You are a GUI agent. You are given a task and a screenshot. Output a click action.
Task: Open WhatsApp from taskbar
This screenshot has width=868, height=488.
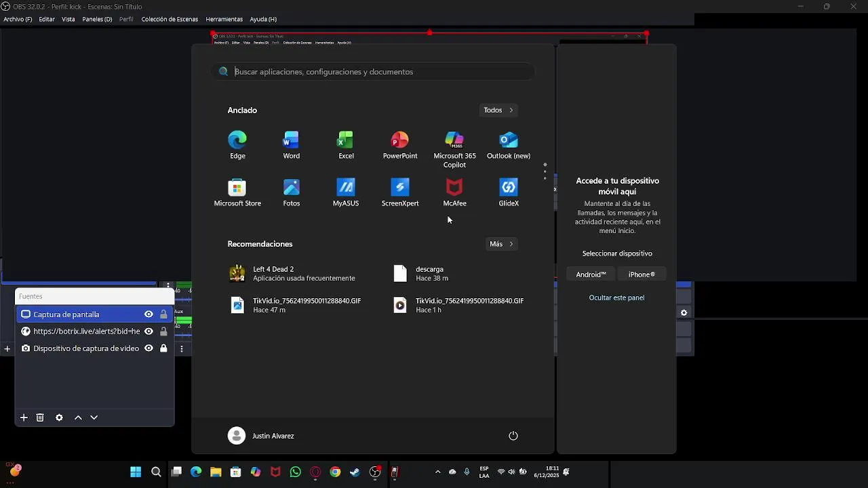[295, 472]
